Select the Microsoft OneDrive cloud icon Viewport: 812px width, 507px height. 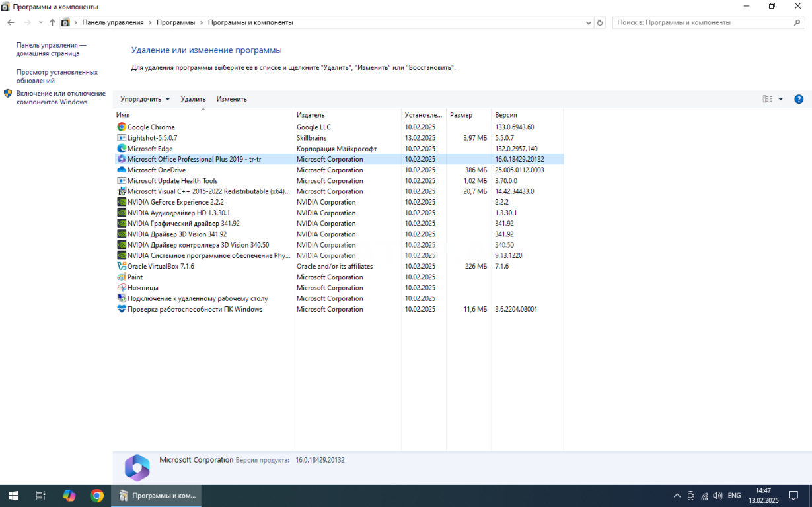click(122, 170)
